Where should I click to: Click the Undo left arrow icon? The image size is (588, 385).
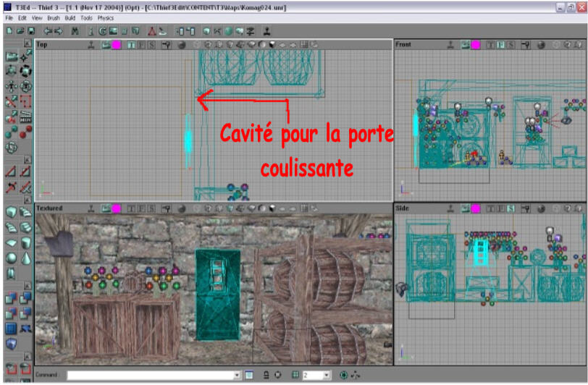click(x=48, y=31)
